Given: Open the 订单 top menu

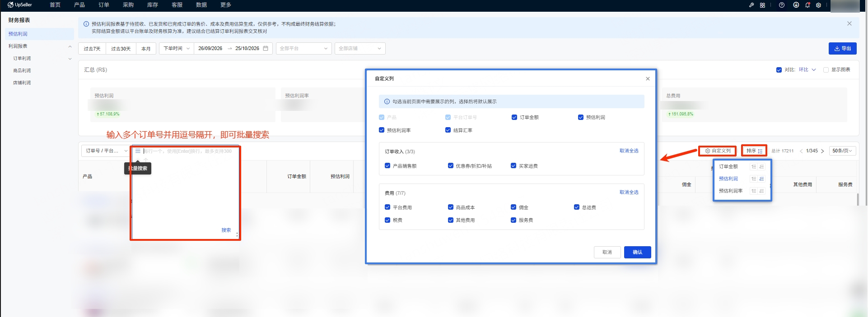Looking at the screenshot, I should pos(104,5).
